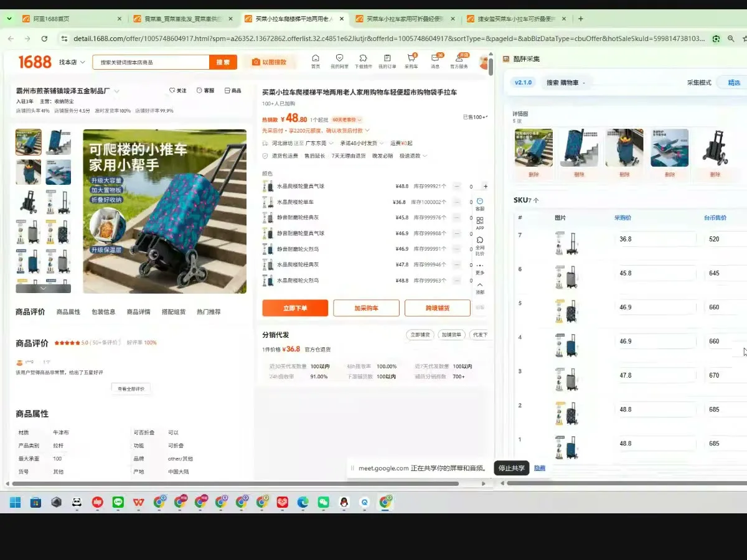The image size is (747, 560).
Task: Switch to the 買菜車_買菜車批发 browser tab
Action: click(x=182, y=19)
